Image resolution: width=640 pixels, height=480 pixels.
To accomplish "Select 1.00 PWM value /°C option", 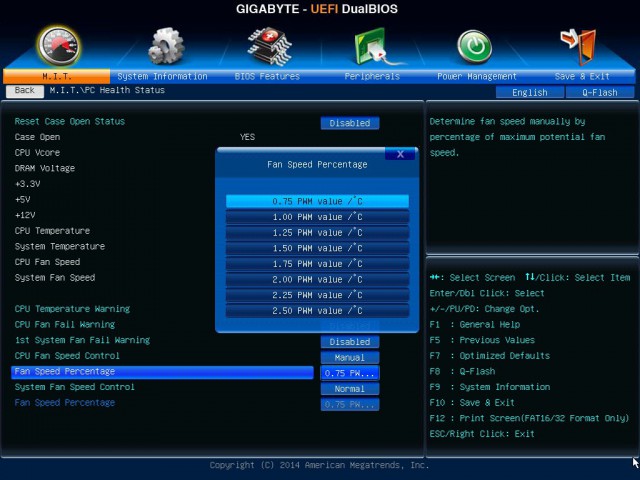I will coord(317,217).
